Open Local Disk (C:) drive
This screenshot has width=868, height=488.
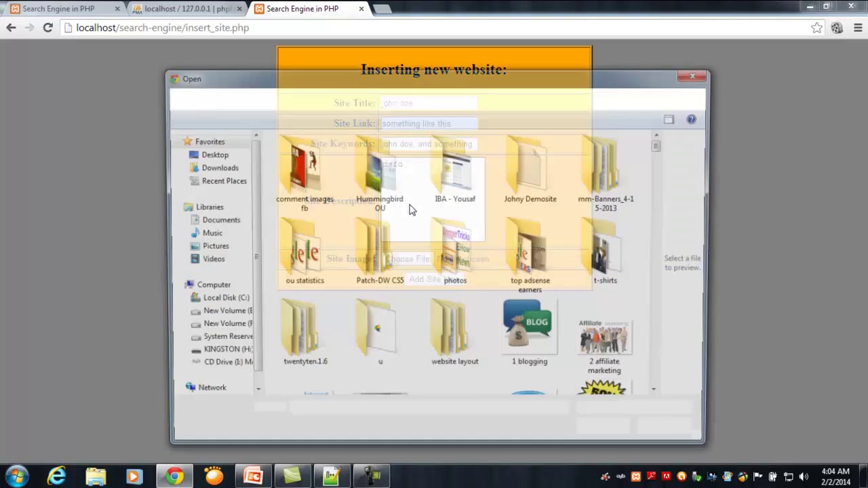[226, 298]
